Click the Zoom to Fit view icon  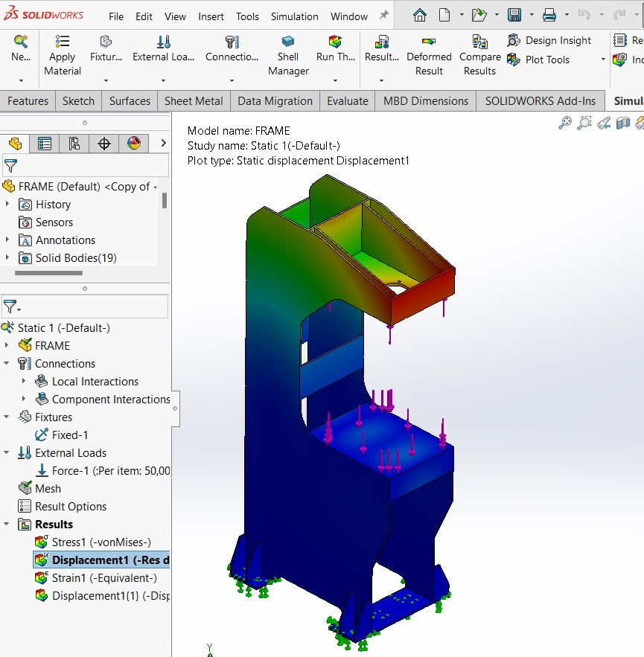pyautogui.click(x=565, y=123)
